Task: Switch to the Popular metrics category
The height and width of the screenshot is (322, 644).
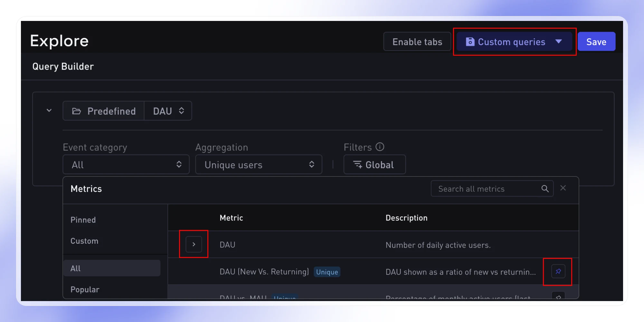Action: (85, 289)
